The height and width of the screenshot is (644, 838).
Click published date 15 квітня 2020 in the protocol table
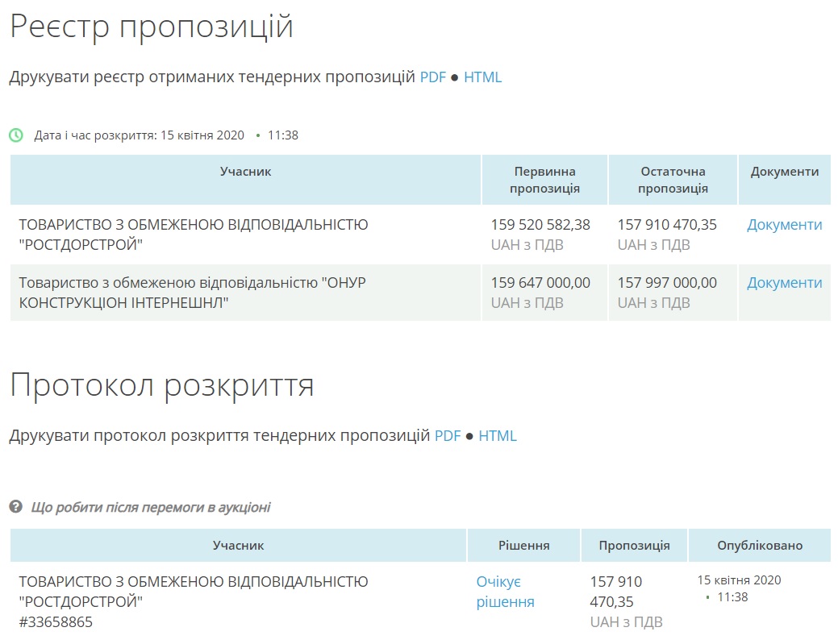pos(739,580)
